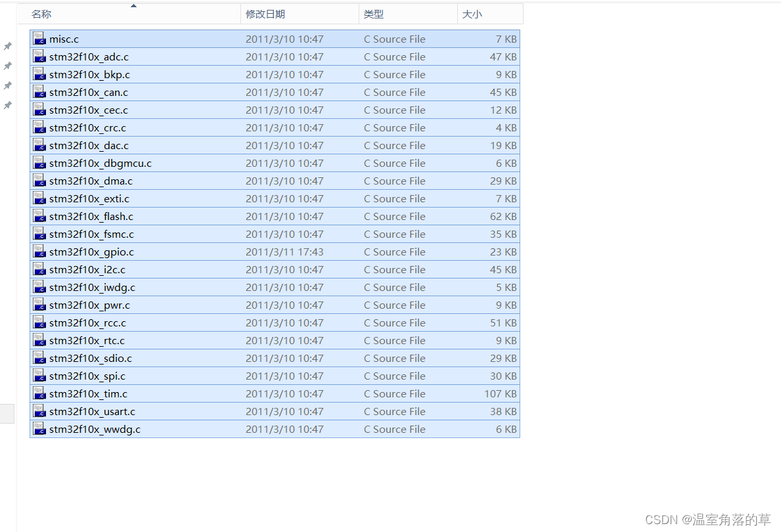The image size is (781, 532).
Task: Click the stm32f10x_pwr.c file icon
Action: click(x=39, y=304)
